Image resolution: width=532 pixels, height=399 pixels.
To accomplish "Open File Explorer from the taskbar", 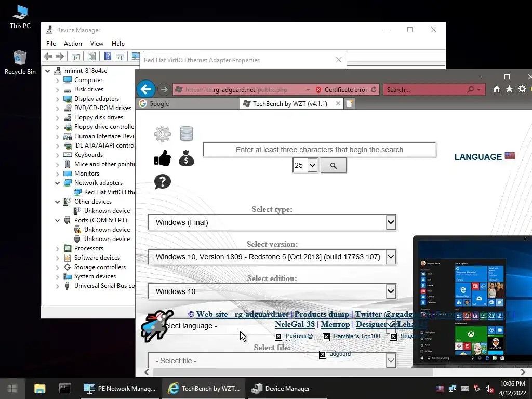I will (39, 389).
